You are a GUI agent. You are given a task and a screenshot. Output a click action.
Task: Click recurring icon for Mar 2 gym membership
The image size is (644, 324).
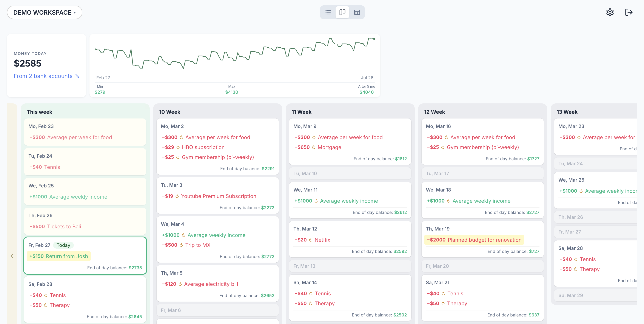pyautogui.click(x=178, y=157)
